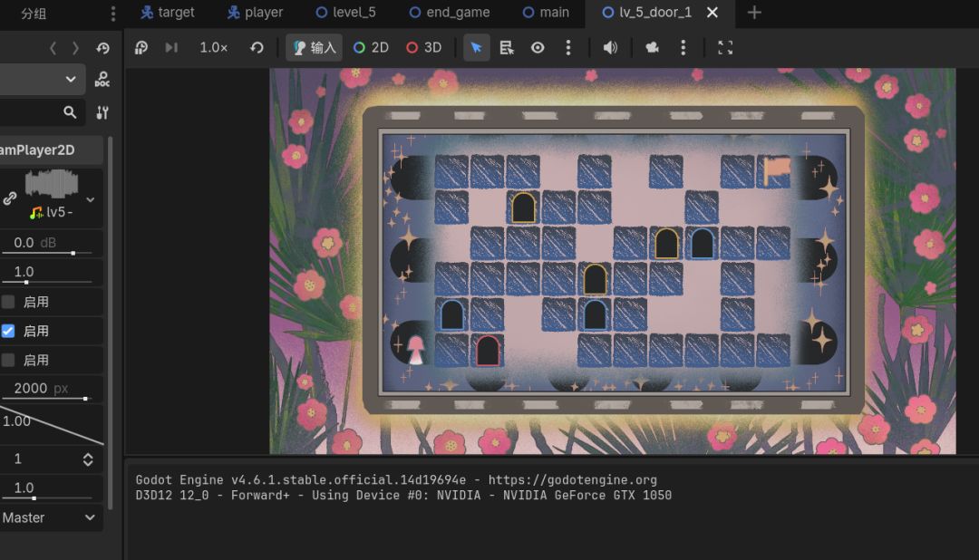
Task: Select the 2D view mode button
Action: click(x=372, y=47)
